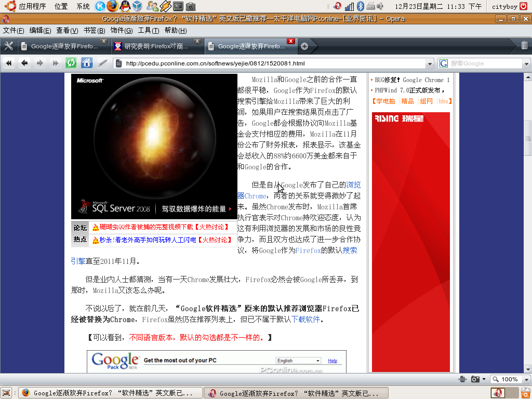Click the 下载软件 link

tap(305, 320)
